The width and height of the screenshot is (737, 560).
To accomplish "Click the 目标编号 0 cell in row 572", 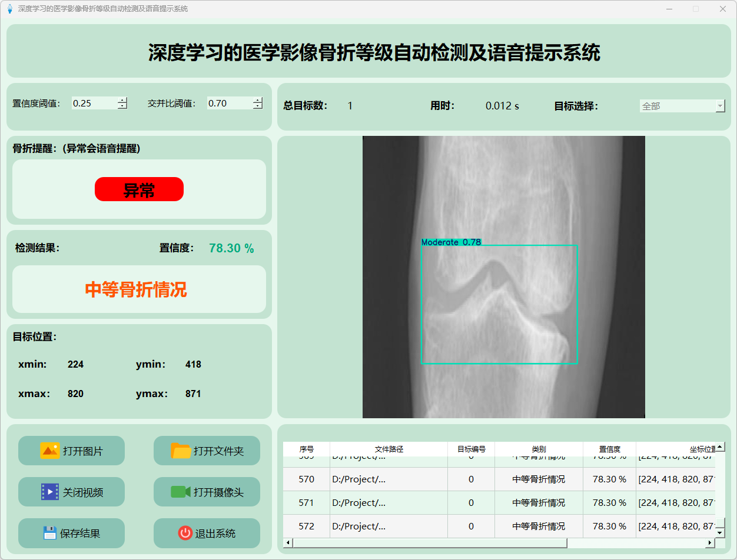I will tap(472, 526).
